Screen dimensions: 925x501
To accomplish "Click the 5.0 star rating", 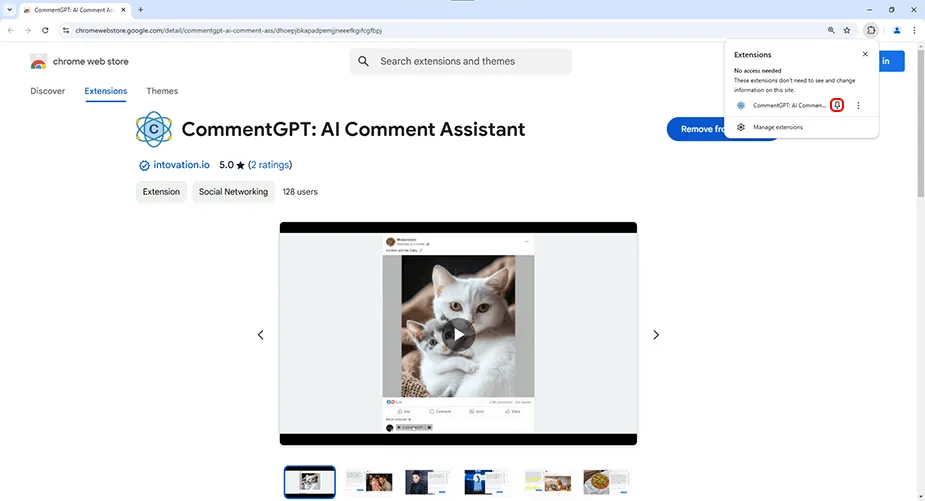I will (232, 165).
